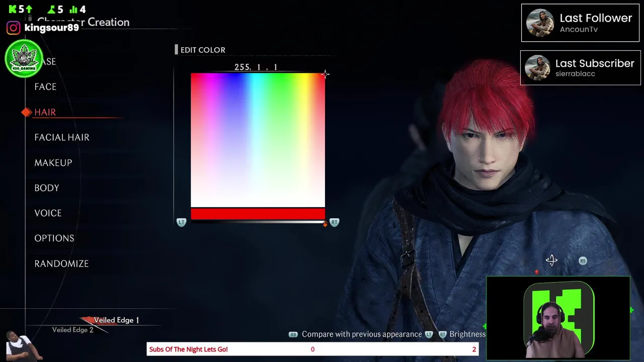The height and width of the screenshot is (362, 644).
Task: Click the RS stick icon near character
Action: click(x=583, y=260)
